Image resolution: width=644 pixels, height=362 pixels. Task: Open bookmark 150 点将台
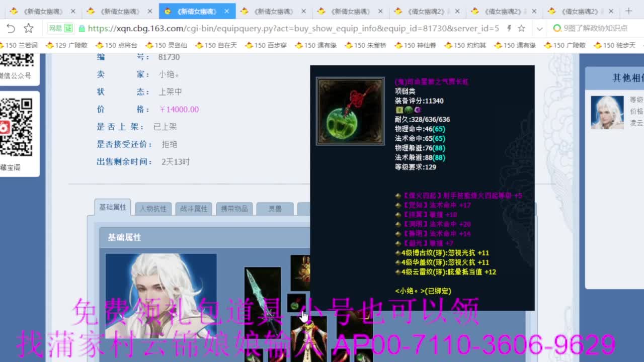(x=116, y=45)
